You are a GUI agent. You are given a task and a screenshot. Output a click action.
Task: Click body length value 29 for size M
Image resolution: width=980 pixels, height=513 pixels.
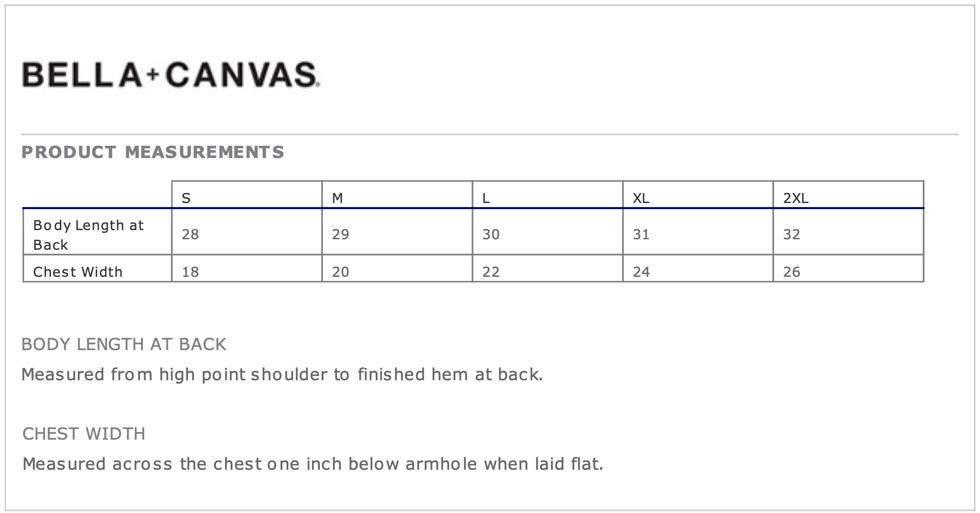click(x=341, y=234)
